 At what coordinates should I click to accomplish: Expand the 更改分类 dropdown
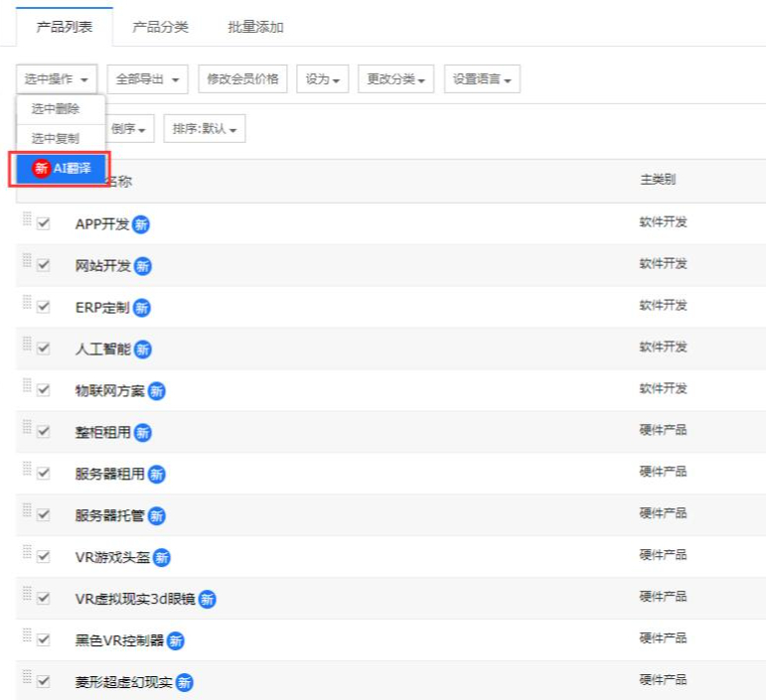point(395,79)
